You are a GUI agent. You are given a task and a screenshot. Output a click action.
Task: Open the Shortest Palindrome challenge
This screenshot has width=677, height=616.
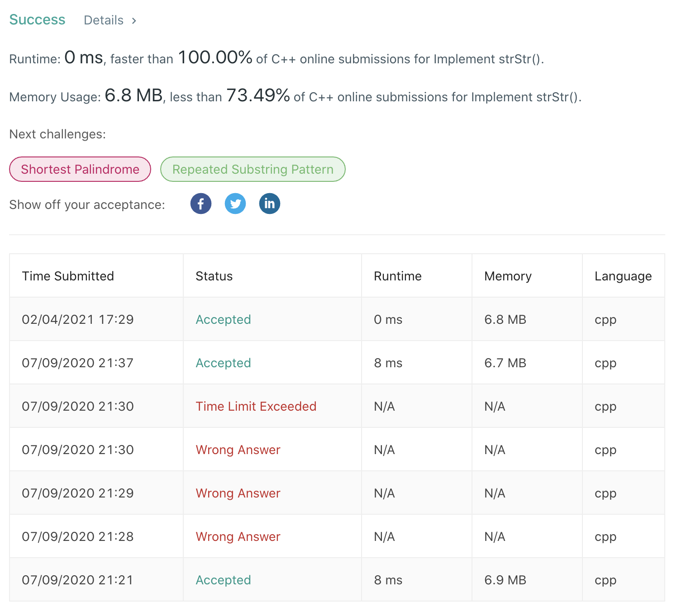click(80, 169)
